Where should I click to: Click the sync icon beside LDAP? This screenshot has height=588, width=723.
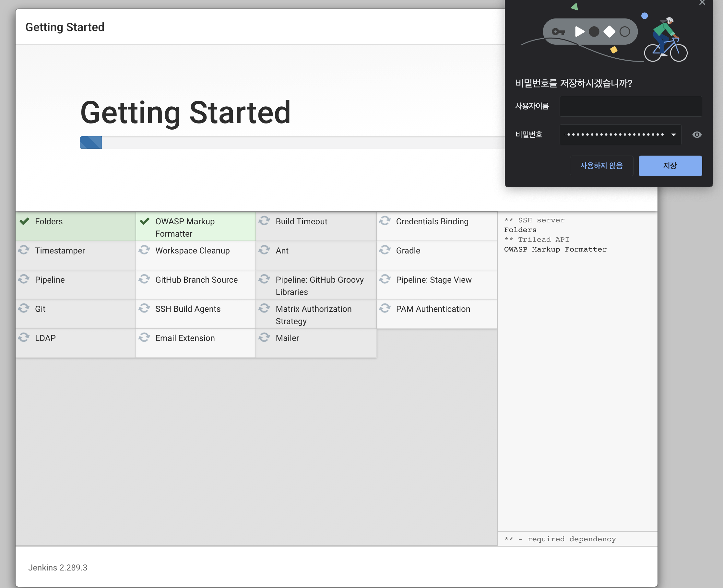coord(24,337)
